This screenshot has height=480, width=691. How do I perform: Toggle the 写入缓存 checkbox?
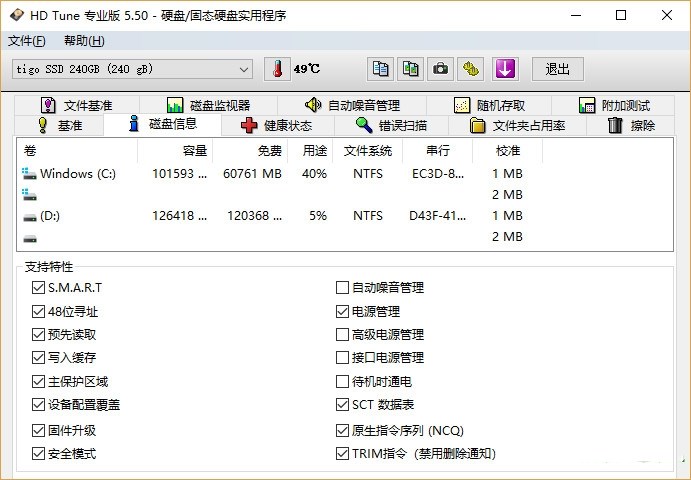[x=38, y=357]
